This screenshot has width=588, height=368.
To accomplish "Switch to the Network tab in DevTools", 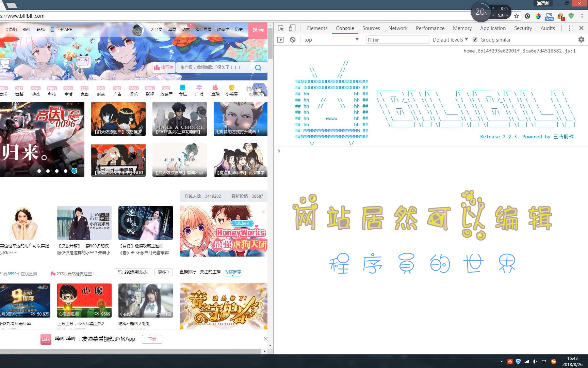I will point(398,28).
